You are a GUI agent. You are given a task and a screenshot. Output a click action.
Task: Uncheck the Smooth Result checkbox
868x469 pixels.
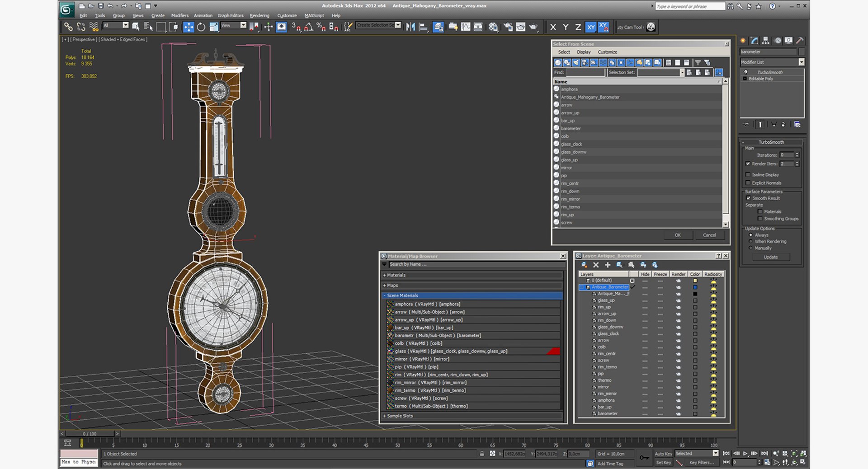pos(748,198)
